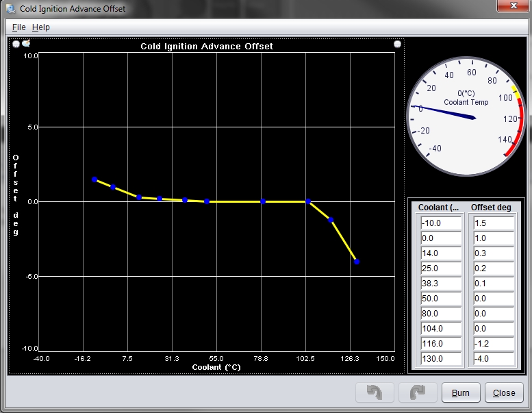Click the undo arrow button

(x=375, y=392)
